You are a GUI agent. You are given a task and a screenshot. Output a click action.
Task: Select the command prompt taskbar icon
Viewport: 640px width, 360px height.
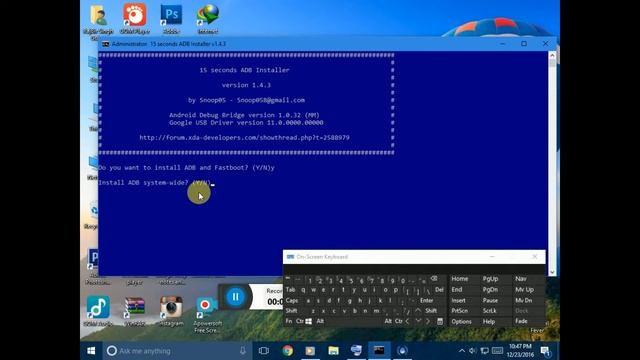(x=379, y=351)
